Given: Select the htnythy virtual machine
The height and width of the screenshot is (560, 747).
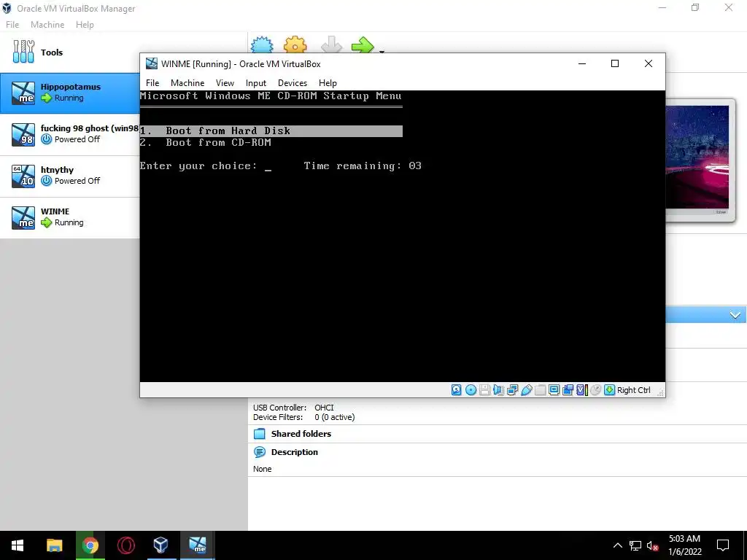Looking at the screenshot, I should [x=69, y=176].
